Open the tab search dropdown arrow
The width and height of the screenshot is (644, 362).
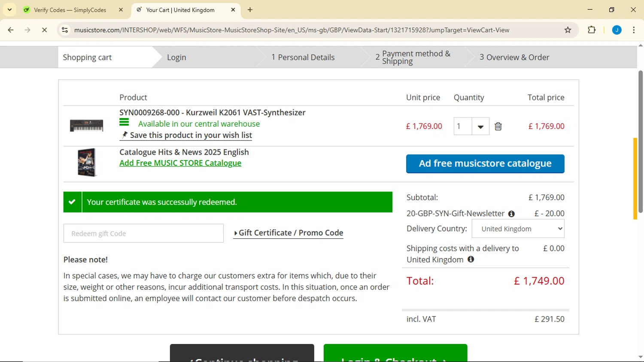9,9
